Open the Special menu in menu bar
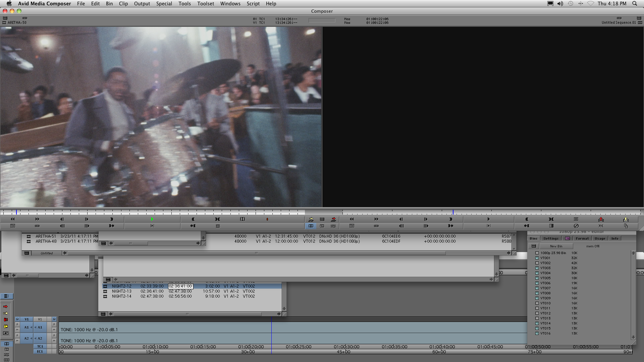Image resolution: width=644 pixels, height=362 pixels. tap(164, 4)
